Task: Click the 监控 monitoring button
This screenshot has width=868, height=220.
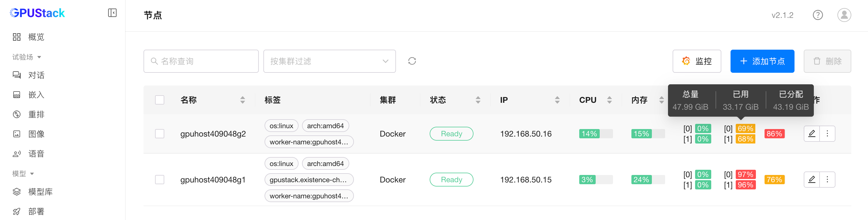Action: [697, 61]
